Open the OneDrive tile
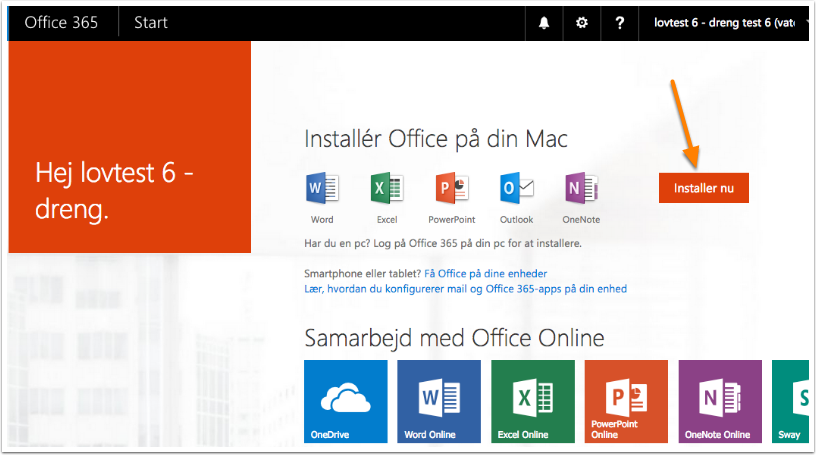 [346, 401]
